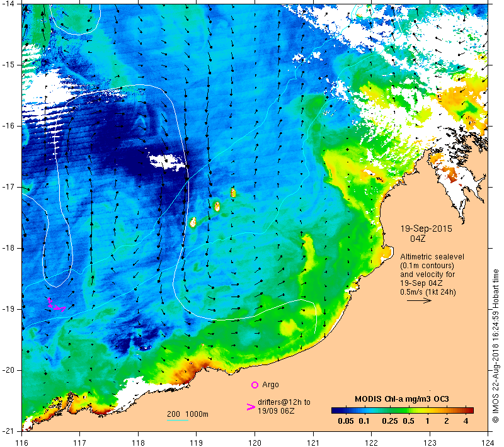Click the '(0.1m contours)' caption line
The width and height of the screenshot is (504, 447).
click(x=427, y=266)
